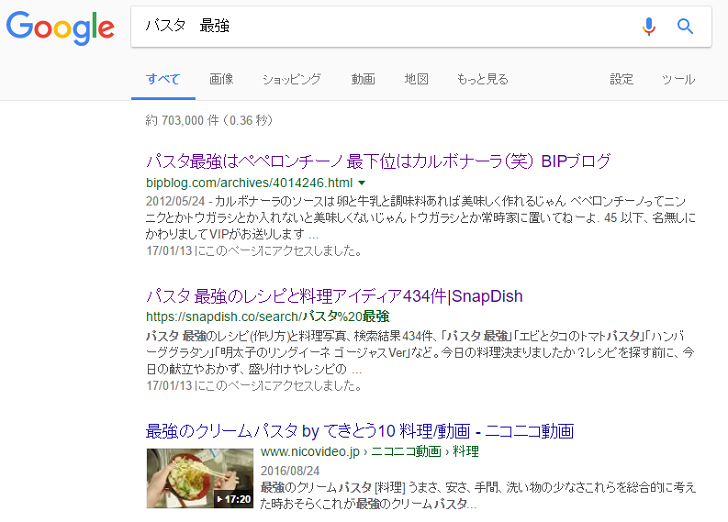
Task: Click the snapdish.co/search URL
Action: pyautogui.click(x=267, y=317)
